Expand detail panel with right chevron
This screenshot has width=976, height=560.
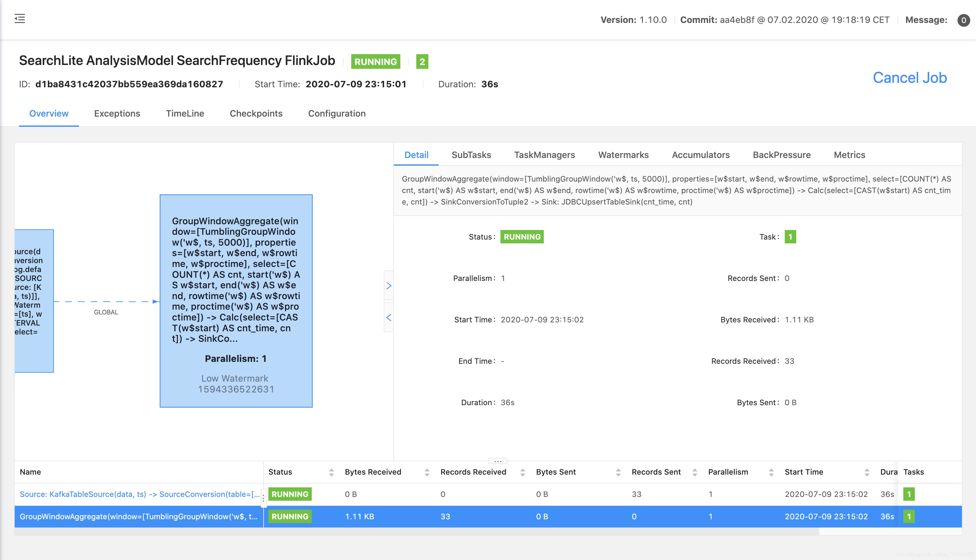tap(389, 285)
